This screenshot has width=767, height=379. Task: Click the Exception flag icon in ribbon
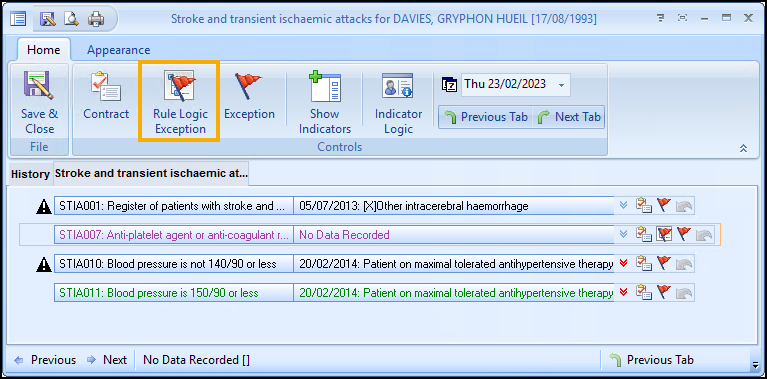point(248,87)
